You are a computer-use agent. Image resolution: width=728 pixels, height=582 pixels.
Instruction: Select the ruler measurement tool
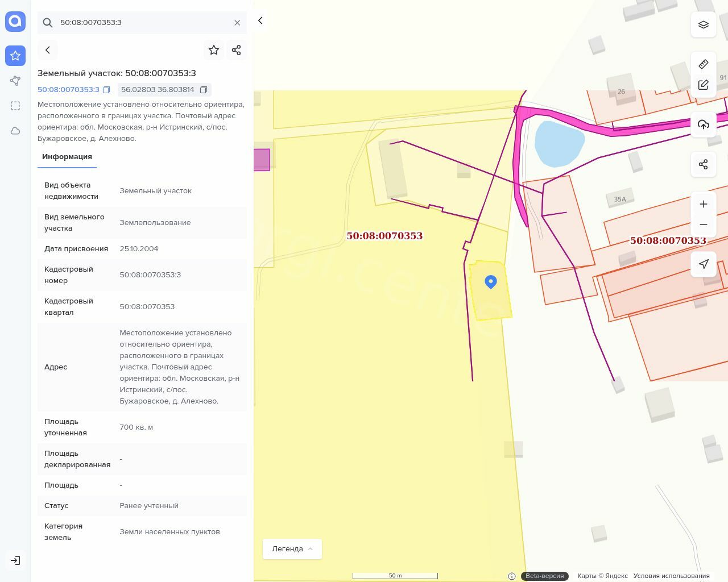pos(704,64)
